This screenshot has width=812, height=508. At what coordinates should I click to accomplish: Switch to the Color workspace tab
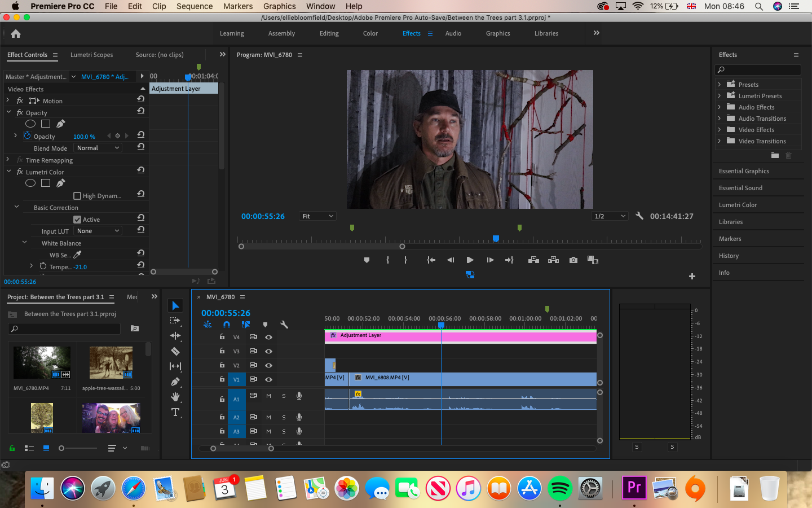pos(370,33)
